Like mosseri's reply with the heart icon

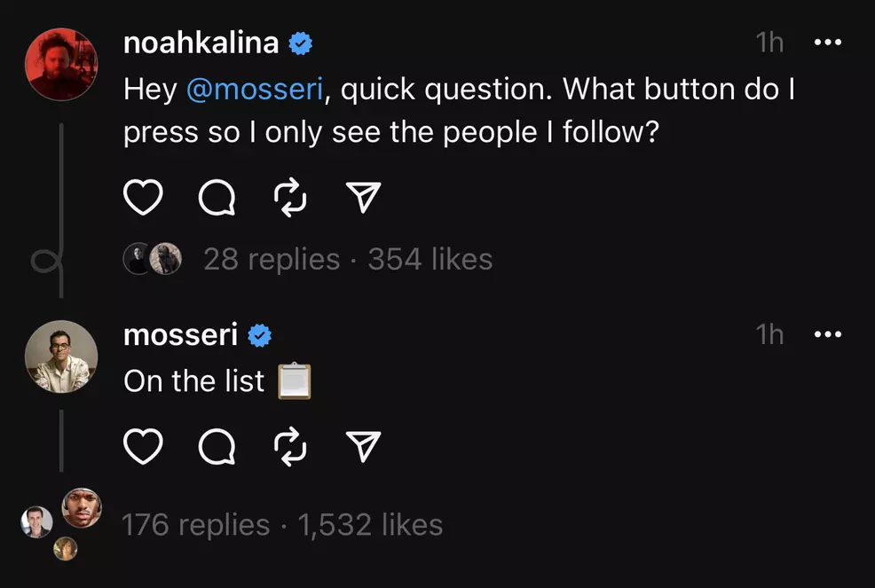pyautogui.click(x=142, y=447)
